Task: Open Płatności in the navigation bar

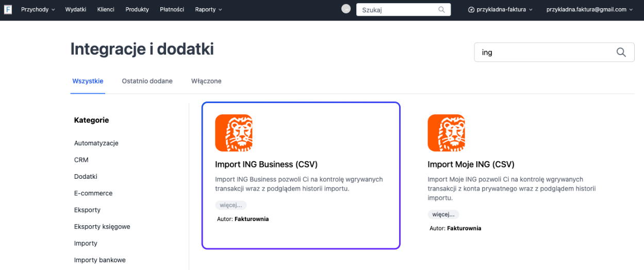Action: pyautogui.click(x=172, y=9)
